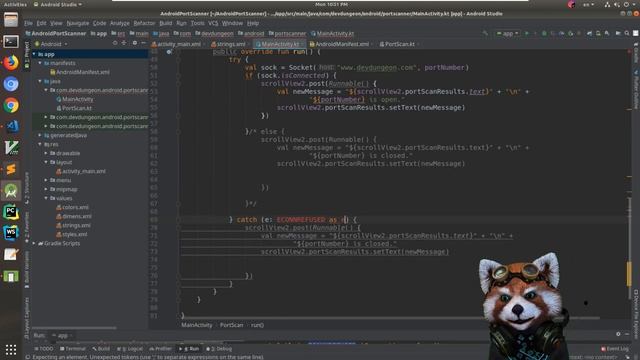Expand the Gradle Scripts node
640x360 pixels.
coord(34,243)
